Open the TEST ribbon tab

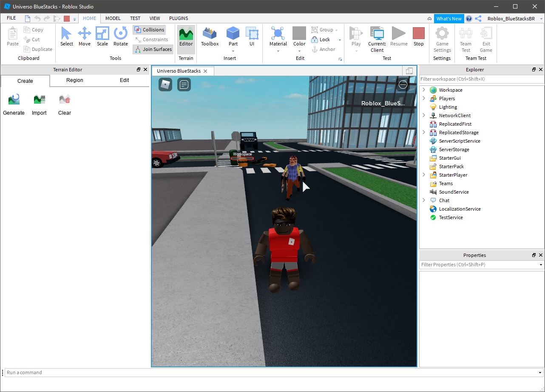pyautogui.click(x=135, y=18)
